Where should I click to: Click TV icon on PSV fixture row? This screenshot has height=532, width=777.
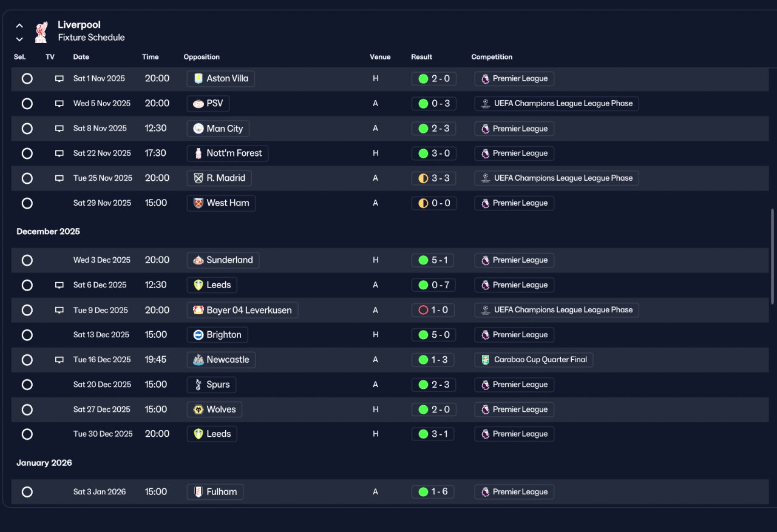[x=59, y=104]
